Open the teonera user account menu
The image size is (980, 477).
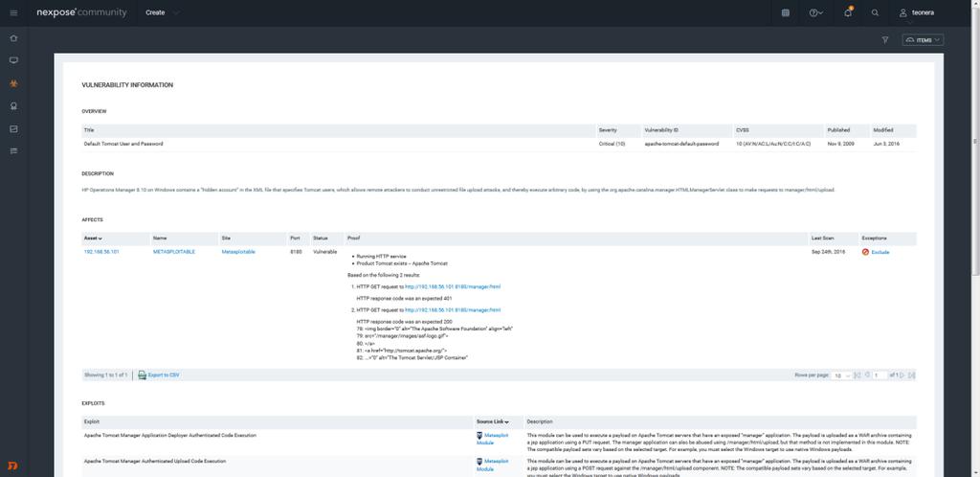(917, 12)
